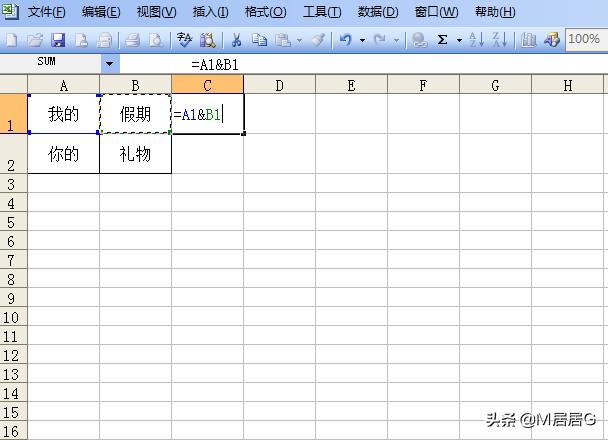
Task: Select column B header
Action: pos(135,85)
